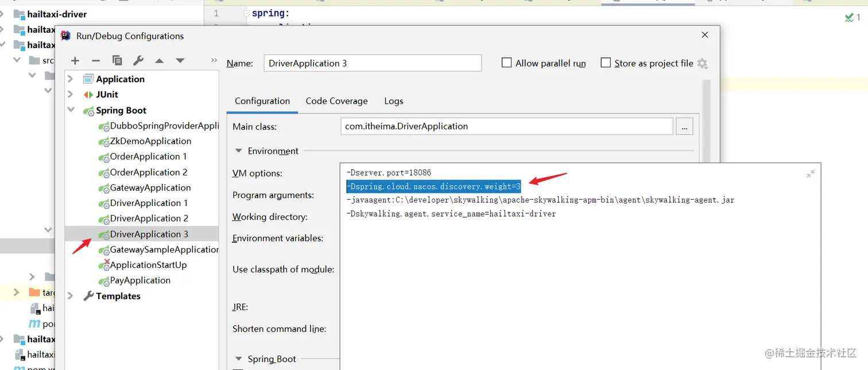868x370 pixels.
Task: Collapse the Spring Boot configuration group
Action: tap(71, 110)
